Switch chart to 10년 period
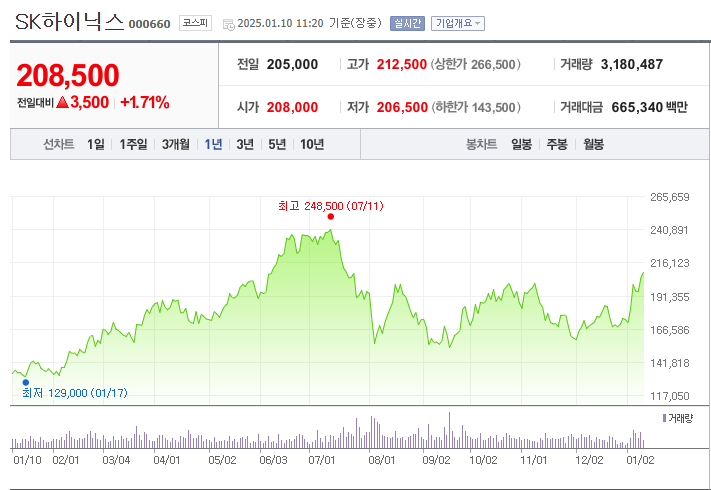 pyautogui.click(x=312, y=144)
